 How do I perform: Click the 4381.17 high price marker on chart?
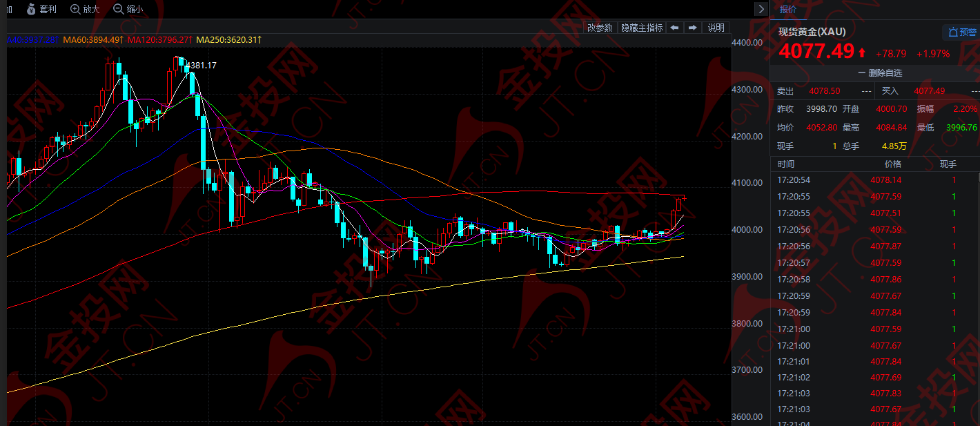[202, 65]
